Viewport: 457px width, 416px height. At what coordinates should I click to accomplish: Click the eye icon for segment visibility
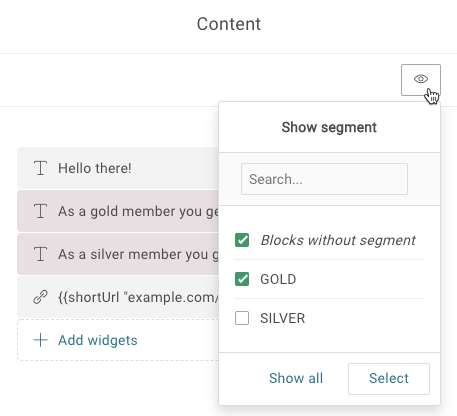point(421,80)
